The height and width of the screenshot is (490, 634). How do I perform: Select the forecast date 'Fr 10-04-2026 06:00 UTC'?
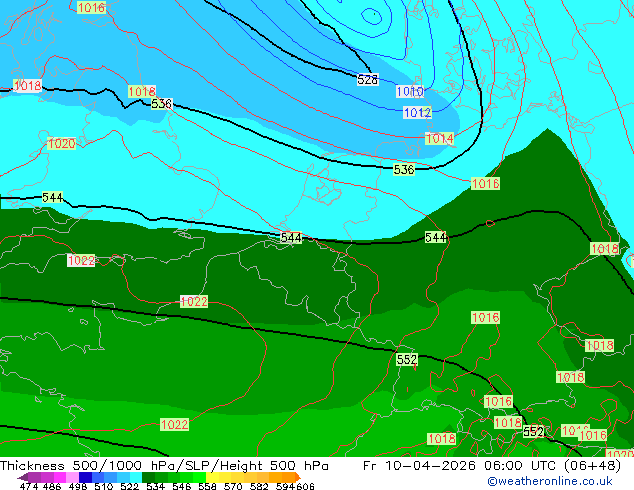pyautogui.click(x=461, y=466)
